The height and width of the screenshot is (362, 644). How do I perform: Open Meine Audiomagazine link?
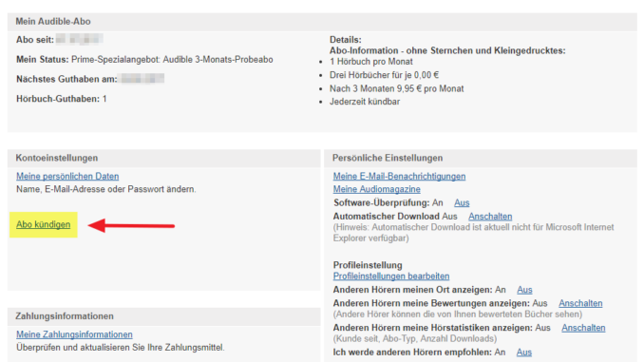click(377, 189)
